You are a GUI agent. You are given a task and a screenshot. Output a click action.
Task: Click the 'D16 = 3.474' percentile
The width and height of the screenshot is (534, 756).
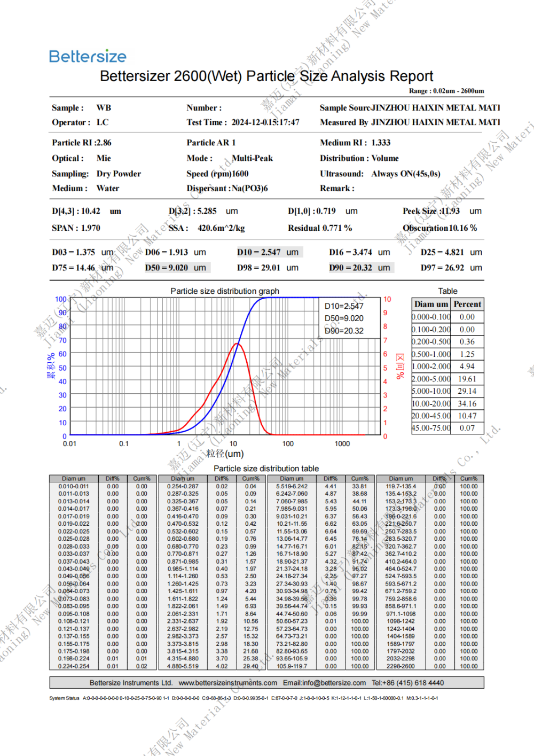350,252
